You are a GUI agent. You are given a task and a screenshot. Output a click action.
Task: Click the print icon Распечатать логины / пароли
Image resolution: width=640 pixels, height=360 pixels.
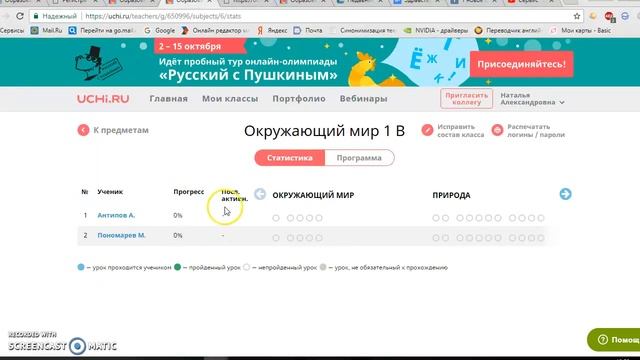click(x=497, y=130)
